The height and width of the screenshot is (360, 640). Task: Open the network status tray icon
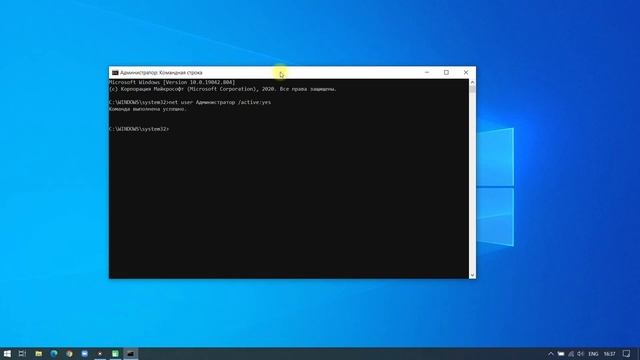tap(571, 354)
